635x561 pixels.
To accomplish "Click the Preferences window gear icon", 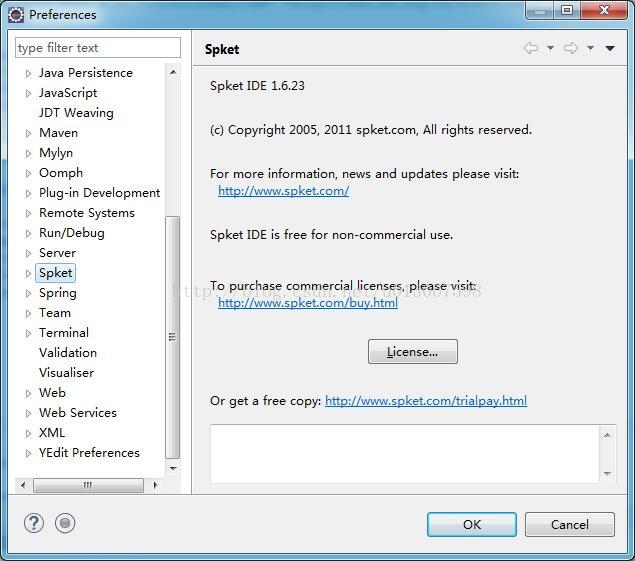I will pos(16,15).
